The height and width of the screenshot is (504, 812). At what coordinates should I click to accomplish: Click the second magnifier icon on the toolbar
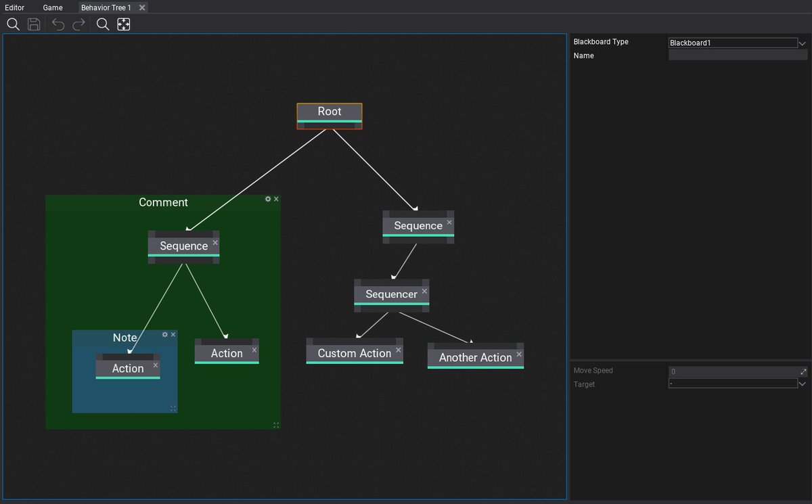pyautogui.click(x=102, y=24)
